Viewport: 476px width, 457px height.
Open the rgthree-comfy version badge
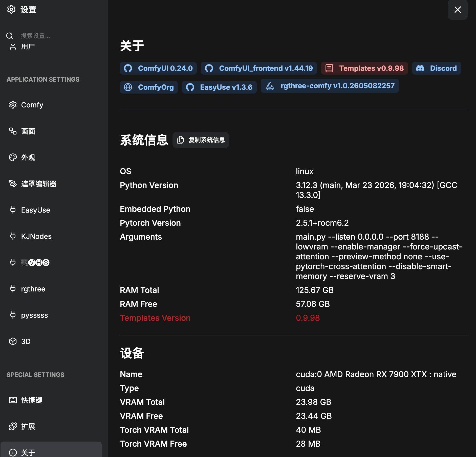pos(330,86)
